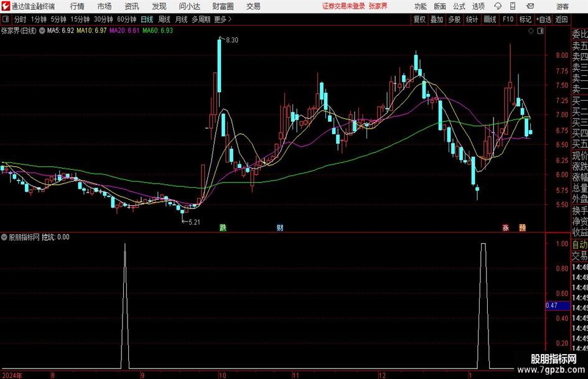This screenshot has width=588, height=379.
Task: Click the red 涨 event marker
Action: click(x=505, y=227)
